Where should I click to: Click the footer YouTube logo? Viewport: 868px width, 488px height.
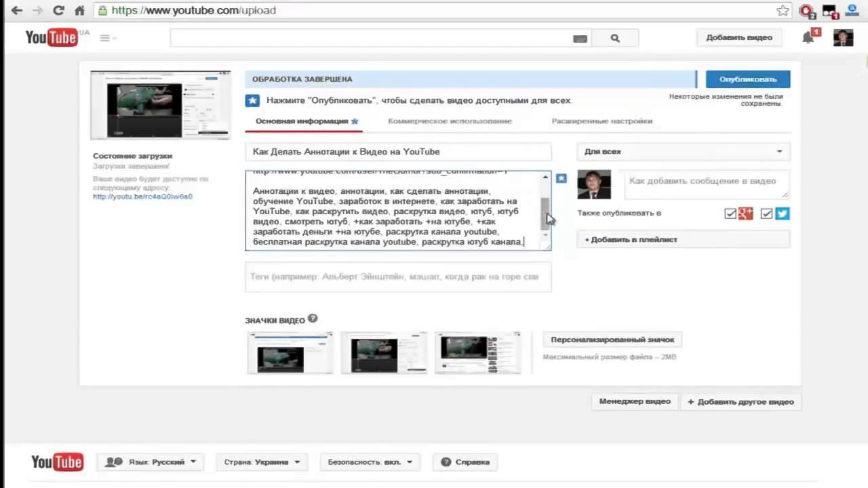[x=57, y=462]
